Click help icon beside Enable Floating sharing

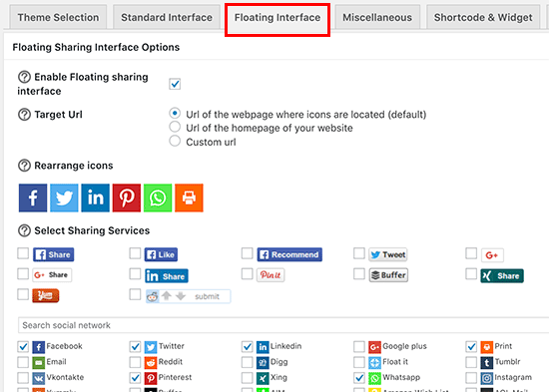[x=24, y=77]
